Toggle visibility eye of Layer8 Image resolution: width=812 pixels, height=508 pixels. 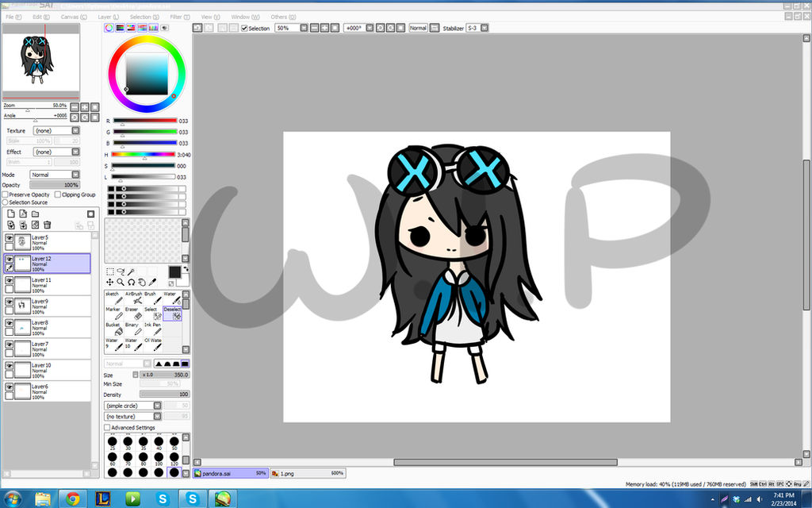tap(10, 322)
